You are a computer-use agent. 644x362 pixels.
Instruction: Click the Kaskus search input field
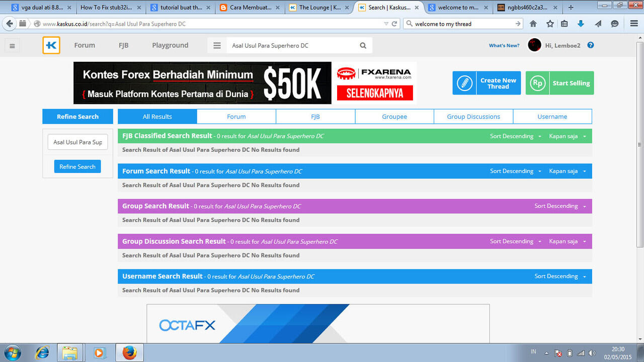(x=292, y=45)
